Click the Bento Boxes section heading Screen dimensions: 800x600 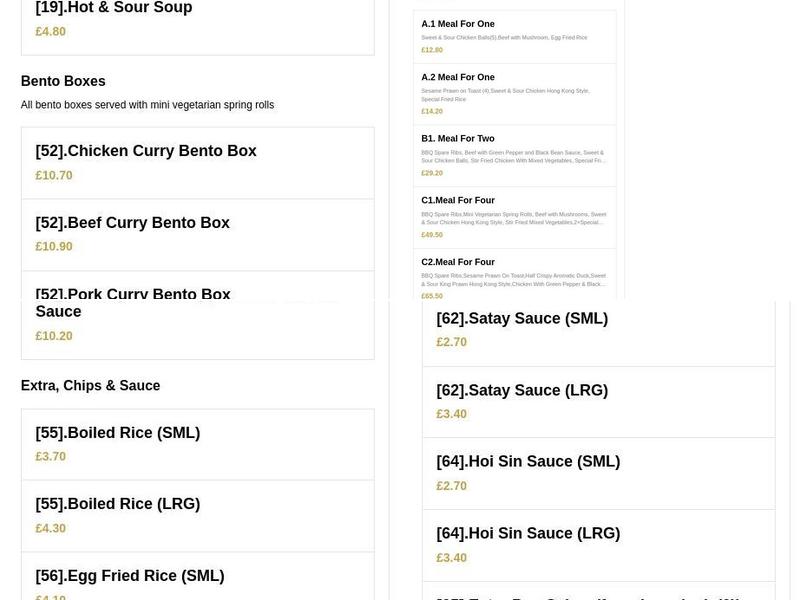tap(63, 81)
